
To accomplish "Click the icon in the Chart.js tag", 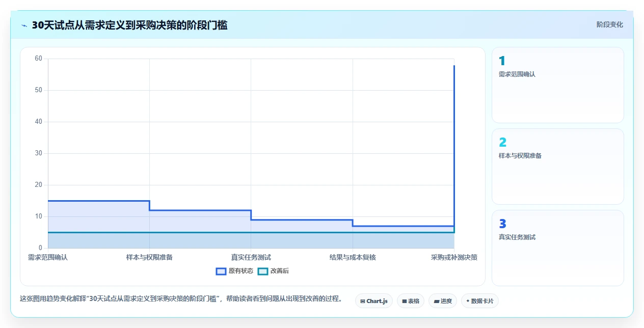I will (x=363, y=302).
